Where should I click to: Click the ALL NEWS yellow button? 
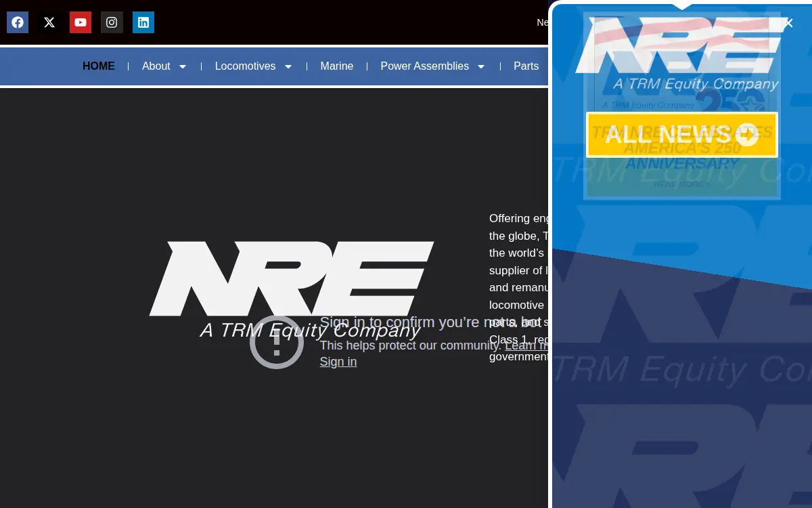tap(682, 135)
